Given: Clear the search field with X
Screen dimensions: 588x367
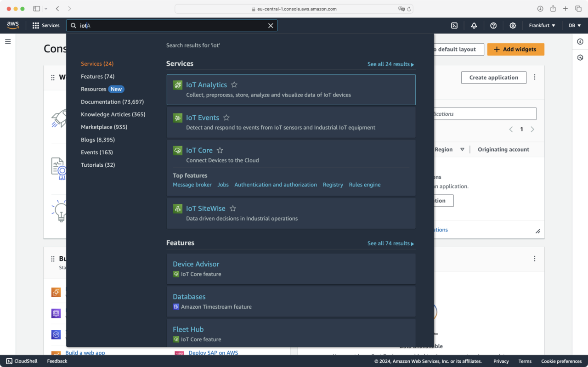Looking at the screenshot, I should [x=271, y=26].
